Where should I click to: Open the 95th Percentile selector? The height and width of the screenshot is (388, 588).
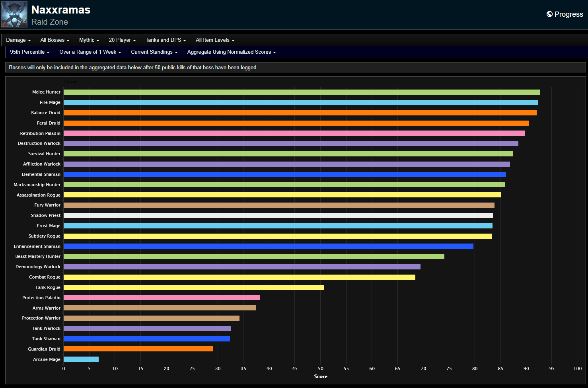point(29,52)
